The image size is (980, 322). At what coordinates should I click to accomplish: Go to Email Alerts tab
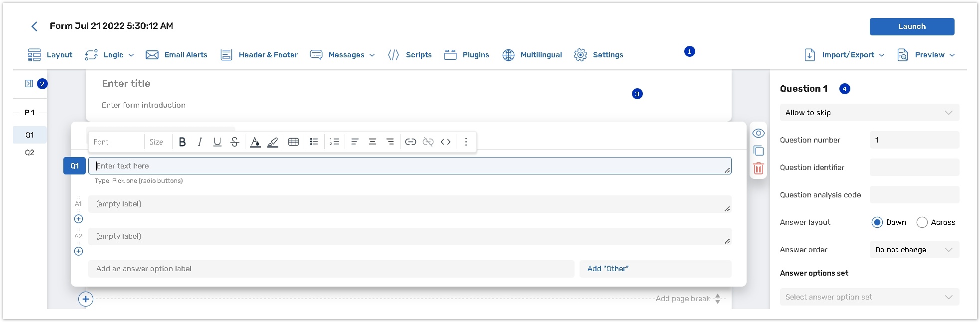pyautogui.click(x=177, y=55)
